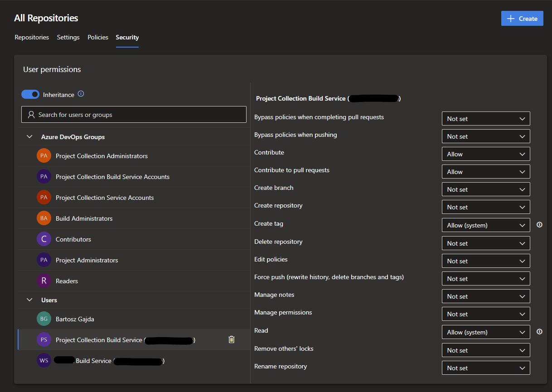Click the info icon beside Read permission

[x=539, y=332]
